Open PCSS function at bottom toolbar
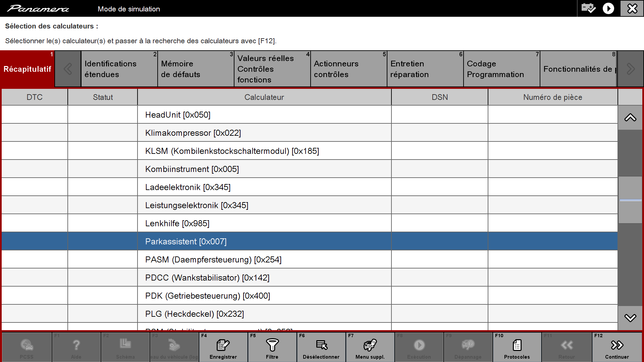Viewport: 644px width, 362px height. tap(27, 347)
